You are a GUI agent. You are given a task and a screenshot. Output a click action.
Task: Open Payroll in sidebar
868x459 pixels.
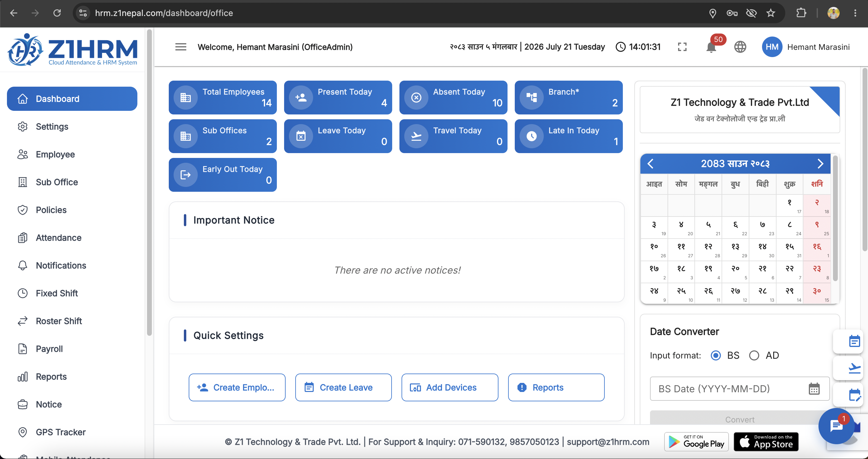(x=72, y=349)
